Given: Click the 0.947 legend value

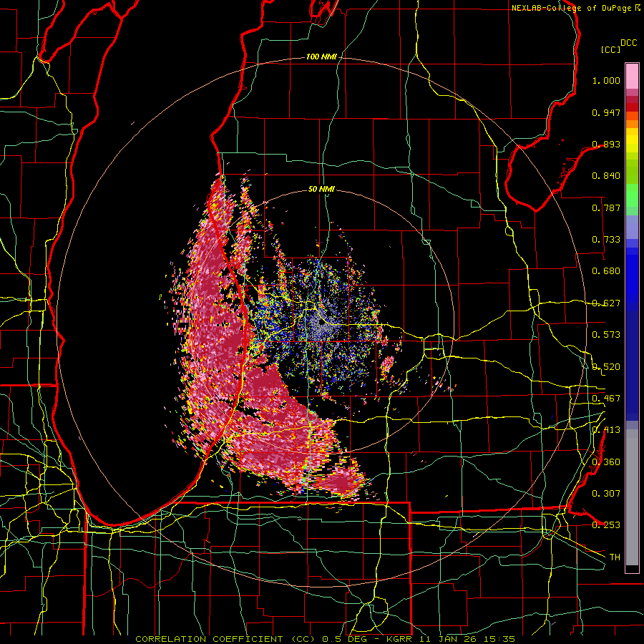Looking at the screenshot, I should (606, 112).
